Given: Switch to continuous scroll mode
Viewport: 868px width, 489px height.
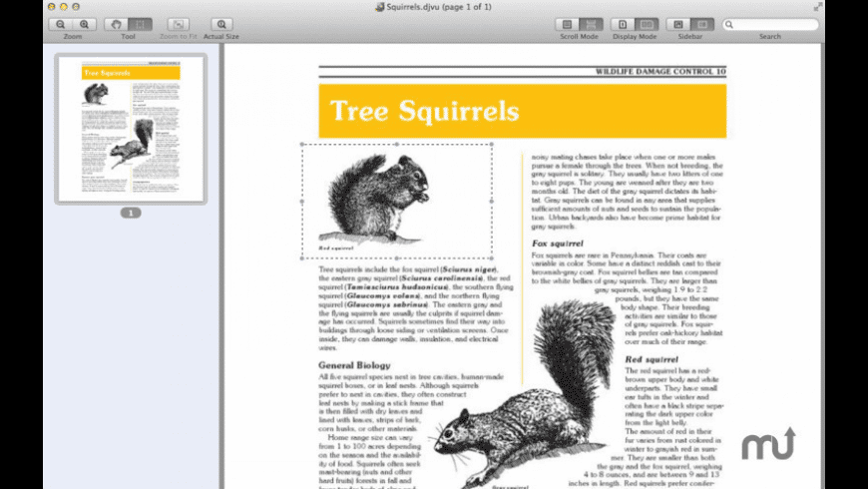Looking at the screenshot, I should [591, 24].
